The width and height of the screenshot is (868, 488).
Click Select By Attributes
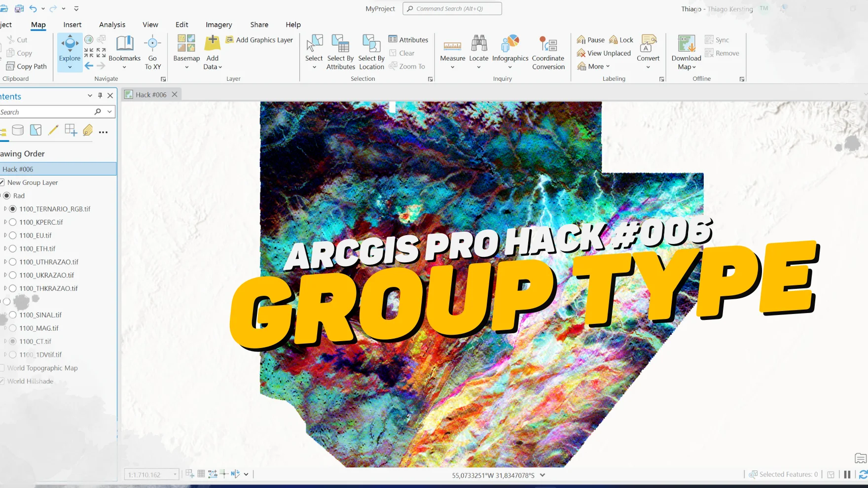pyautogui.click(x=340, y=51)
